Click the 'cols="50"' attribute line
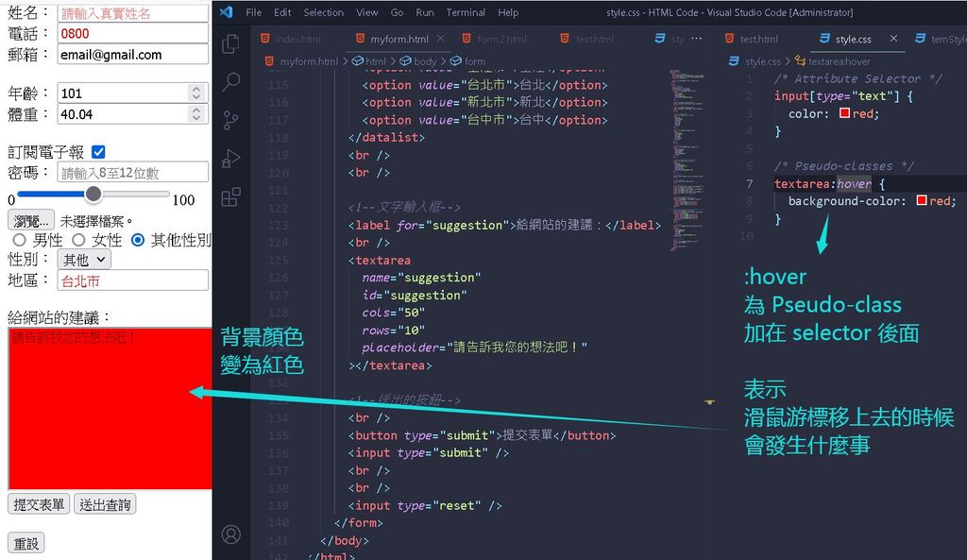Screen dimensions: 967x560 pyautogui.click(x=394, y=312)
